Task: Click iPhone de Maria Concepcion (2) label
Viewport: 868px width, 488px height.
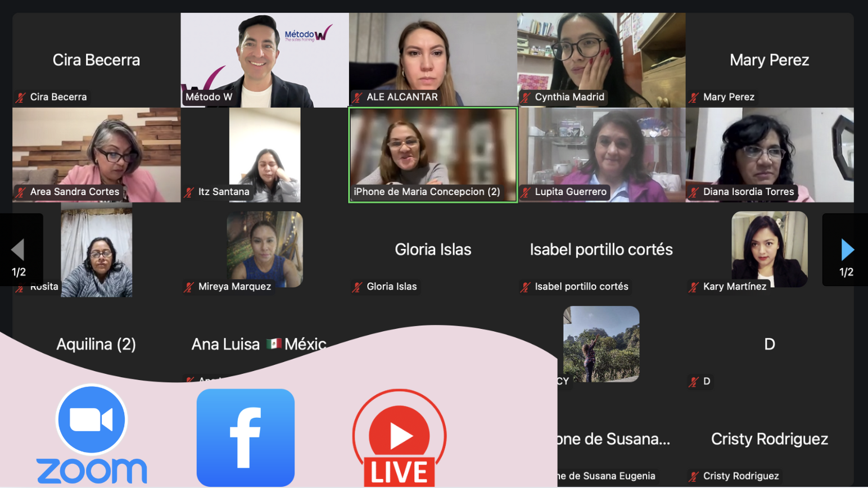Action: pos(427,192)
